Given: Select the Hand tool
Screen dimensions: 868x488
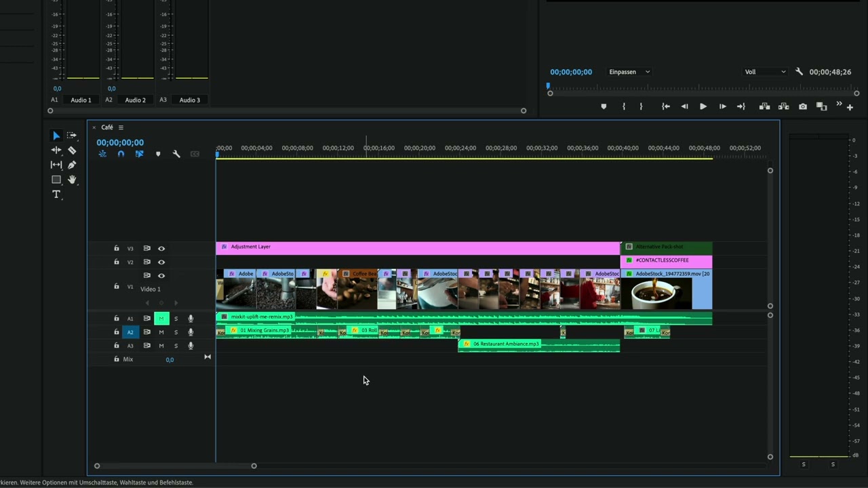Looking at the screenshot, I should (72, 180).
